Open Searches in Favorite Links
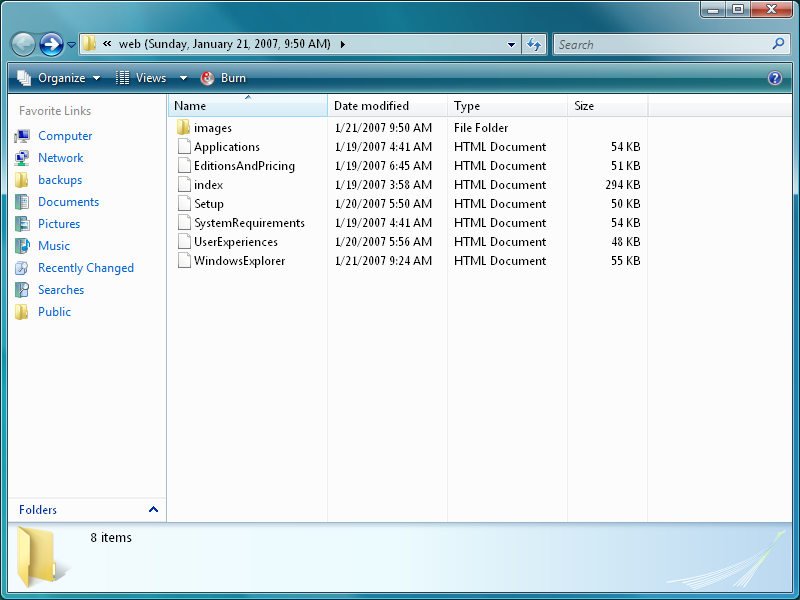This screenshot has width=800, height=600. 61,290
